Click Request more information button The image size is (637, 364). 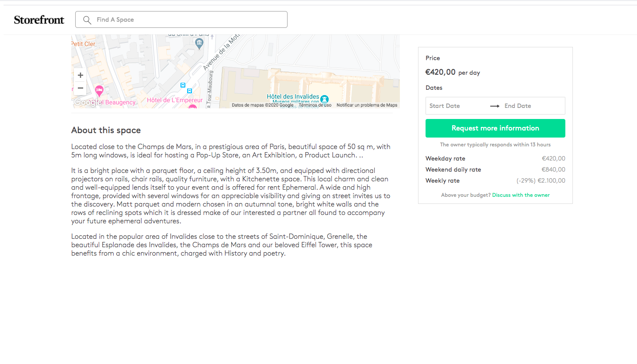(495, 128)
